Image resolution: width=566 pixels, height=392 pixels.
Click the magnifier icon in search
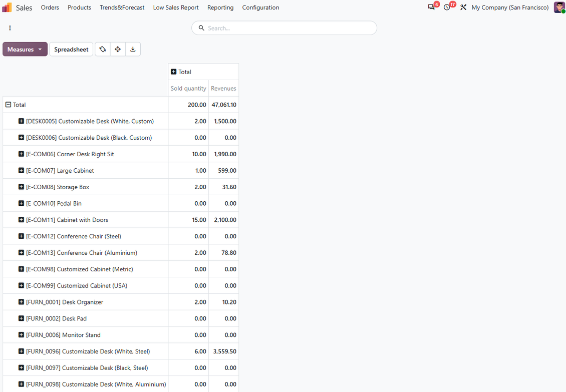(x=201, y=28)
